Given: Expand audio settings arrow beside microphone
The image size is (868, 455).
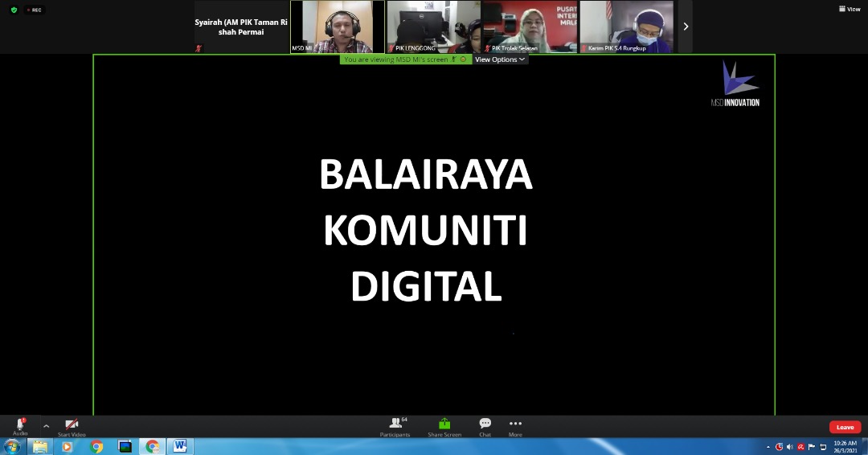Looking at the screenshot, I should [46, 425].
